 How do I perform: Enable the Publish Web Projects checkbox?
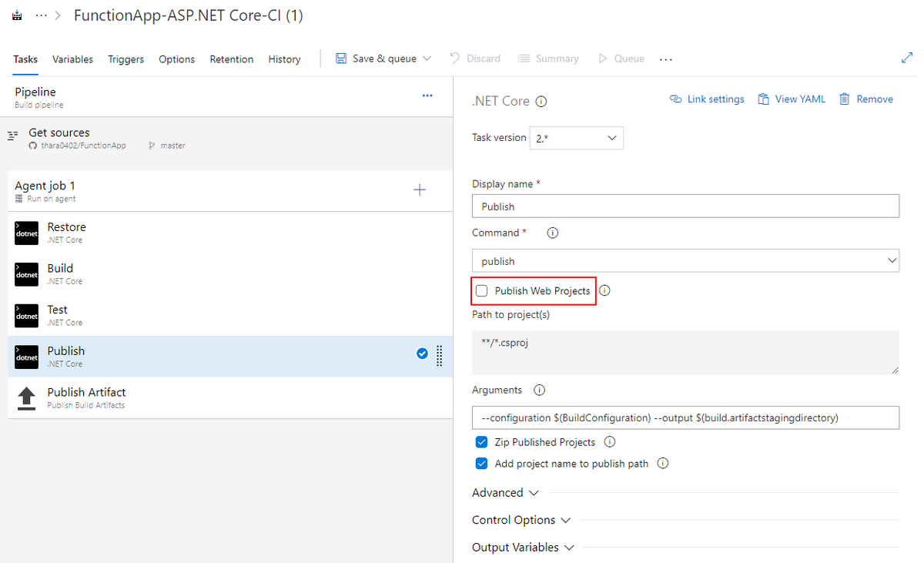click(482, 291)
